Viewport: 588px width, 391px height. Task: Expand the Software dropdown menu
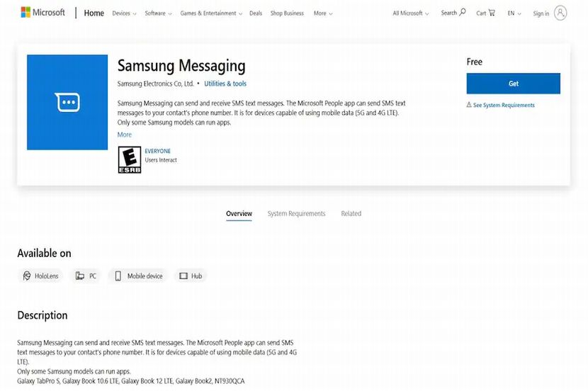[158, 13]
